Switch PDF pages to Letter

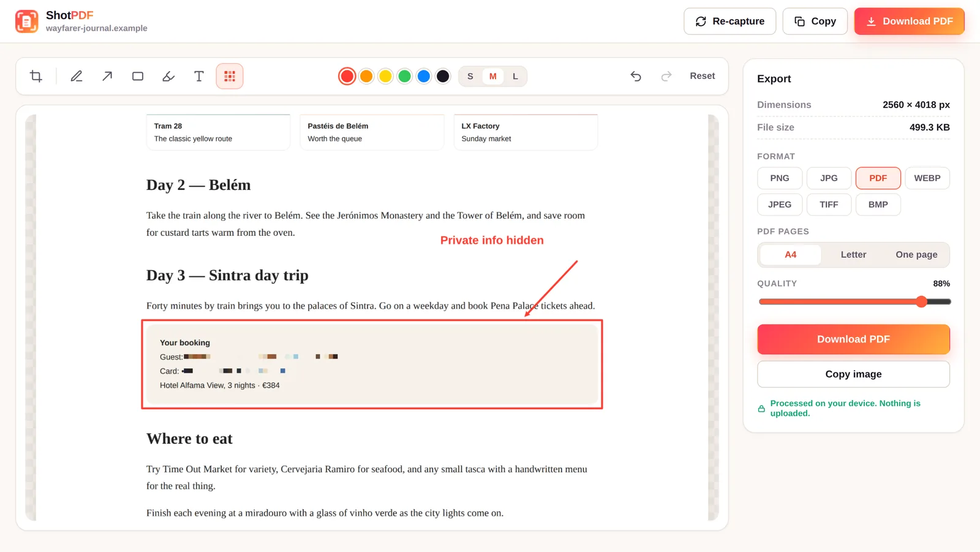tap(853, 255)
